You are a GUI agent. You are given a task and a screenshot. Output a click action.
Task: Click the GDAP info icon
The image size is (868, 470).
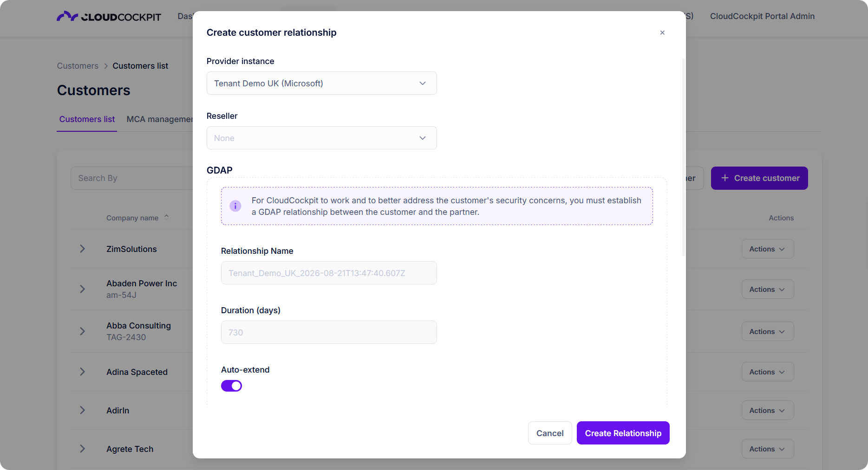[235, 206]
